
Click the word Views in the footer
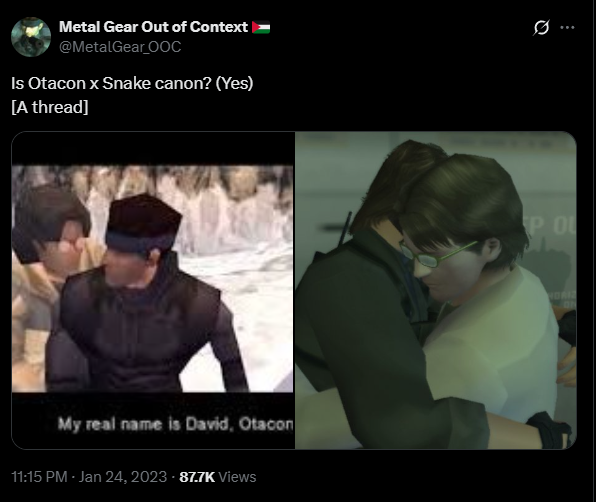[x=238, y=477]
